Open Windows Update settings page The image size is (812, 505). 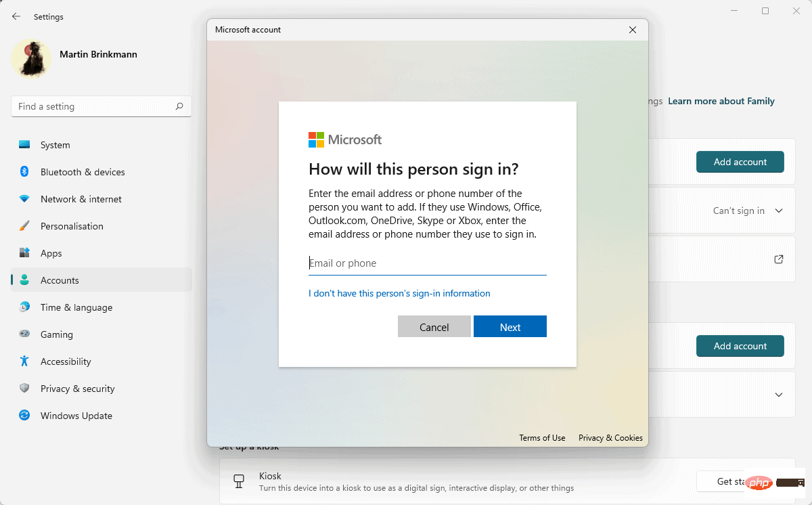101,416
